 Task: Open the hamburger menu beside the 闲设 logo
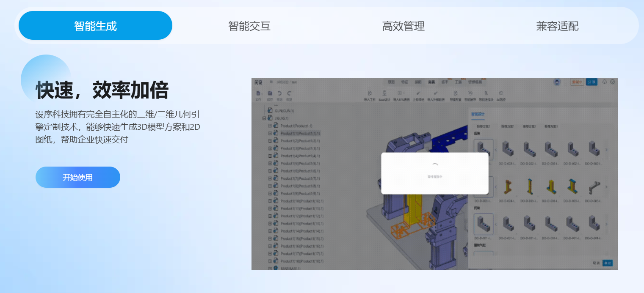pos(271,82)
